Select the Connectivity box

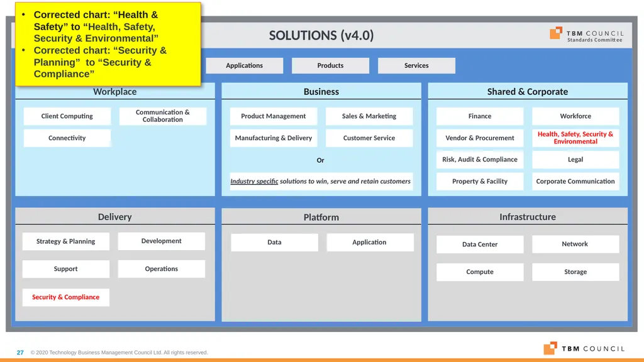[67, 138]
